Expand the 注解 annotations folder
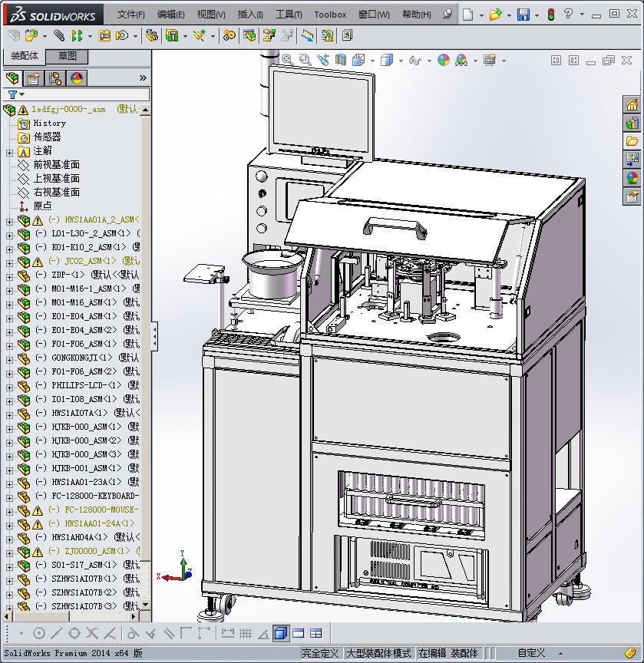Screen dimensions: 644x663 pyautogui.click(x=9, y=151)
